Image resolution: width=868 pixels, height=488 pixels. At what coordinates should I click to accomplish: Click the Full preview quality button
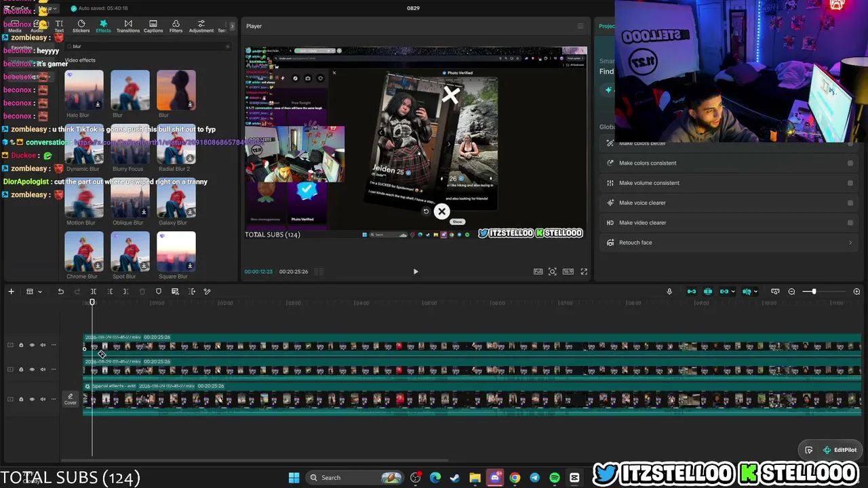pyautogui.click(x=538, y=272)
